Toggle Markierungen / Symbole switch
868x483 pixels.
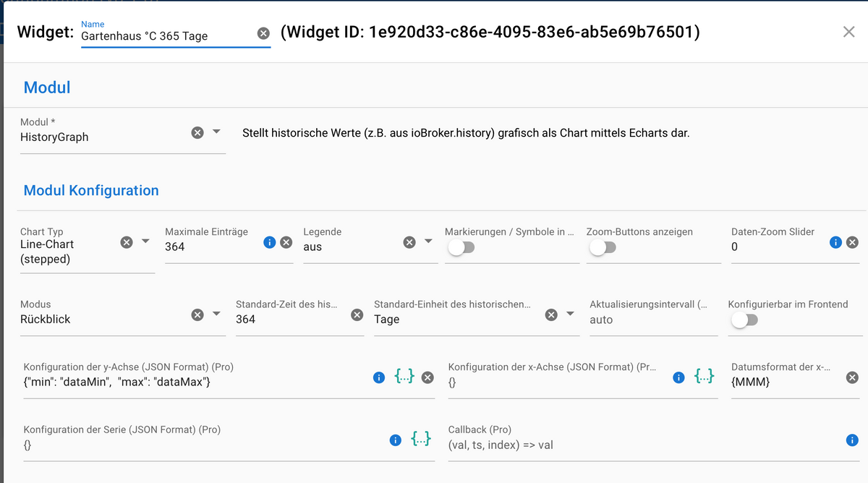(459, 248)
